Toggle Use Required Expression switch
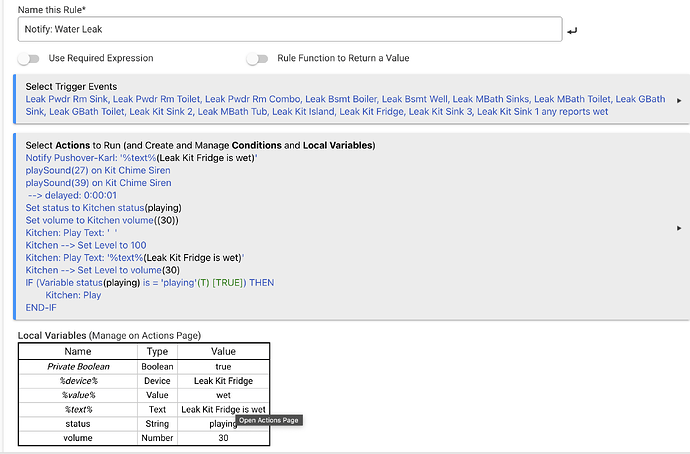The height and width of the screenshot is (454, 690). tap(29, 59)
